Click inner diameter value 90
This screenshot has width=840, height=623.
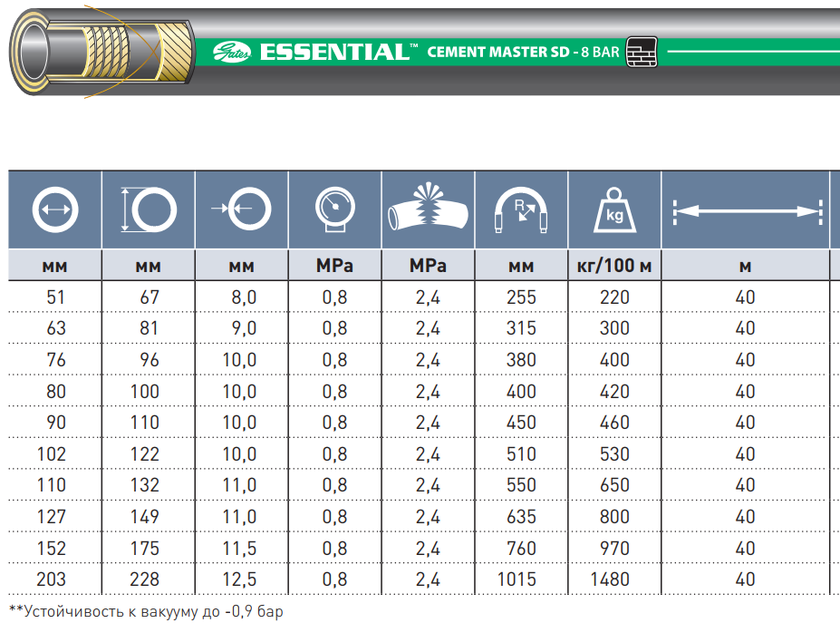click(x=55, y=423)
